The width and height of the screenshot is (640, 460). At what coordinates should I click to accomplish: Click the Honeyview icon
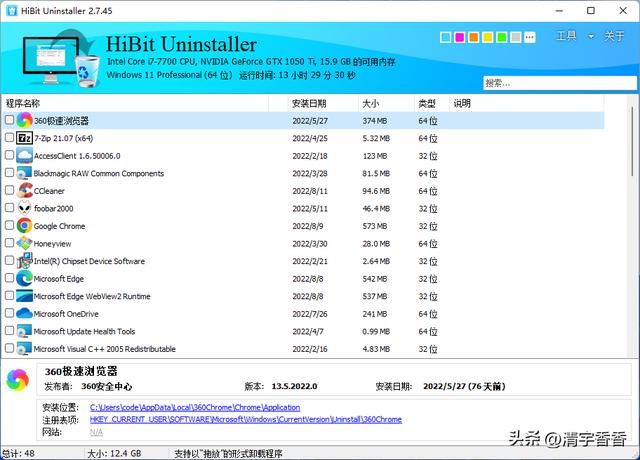pyautogui.click(x=24, y=243)
